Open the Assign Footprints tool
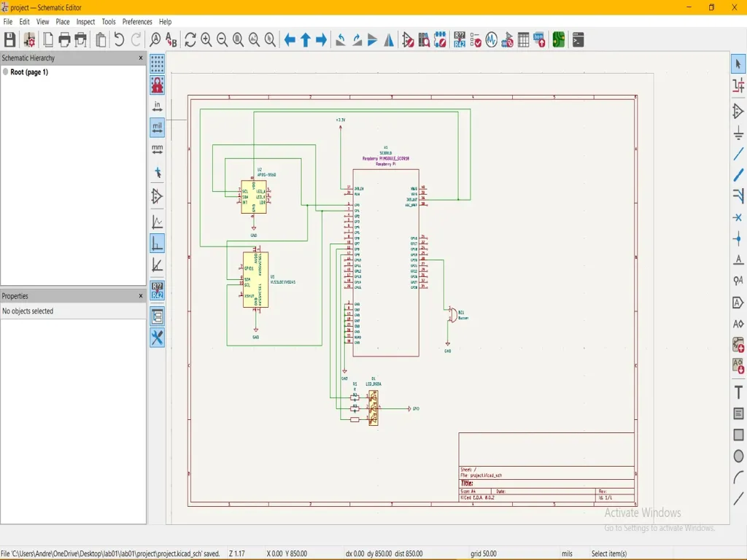 point(508,40)
